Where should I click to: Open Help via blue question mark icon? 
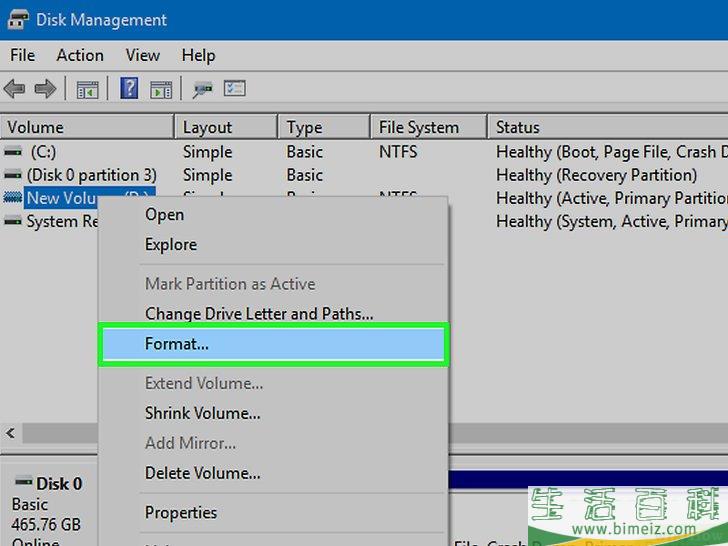pyautogui.click(x=129, y=89)
